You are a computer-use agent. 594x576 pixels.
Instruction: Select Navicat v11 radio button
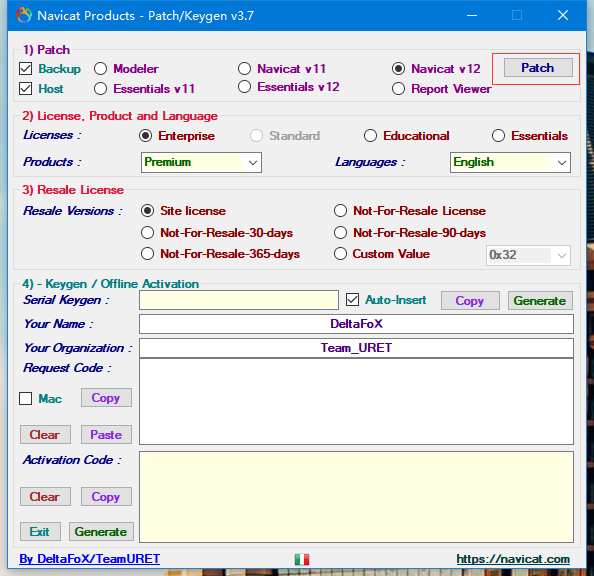coord(244,69)
